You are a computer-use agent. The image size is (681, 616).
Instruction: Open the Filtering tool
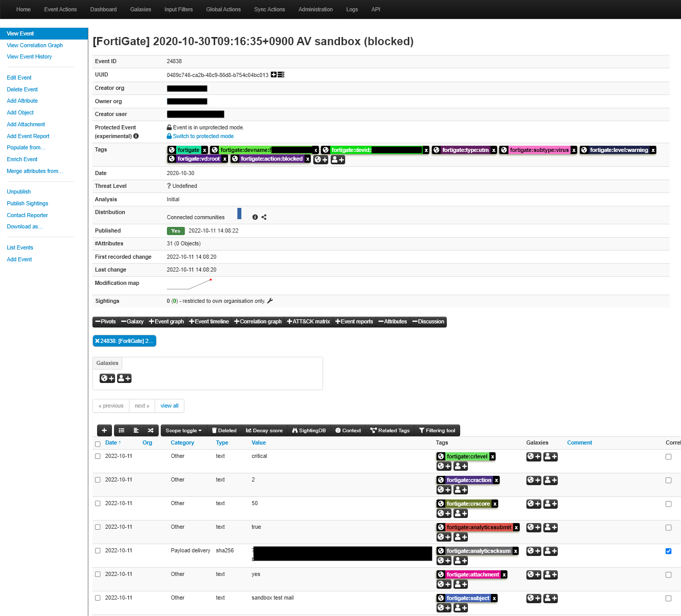[437, 431]
